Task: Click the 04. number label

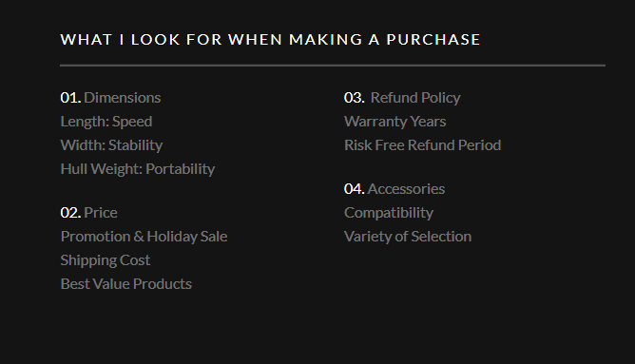Action: pos(355,189)
